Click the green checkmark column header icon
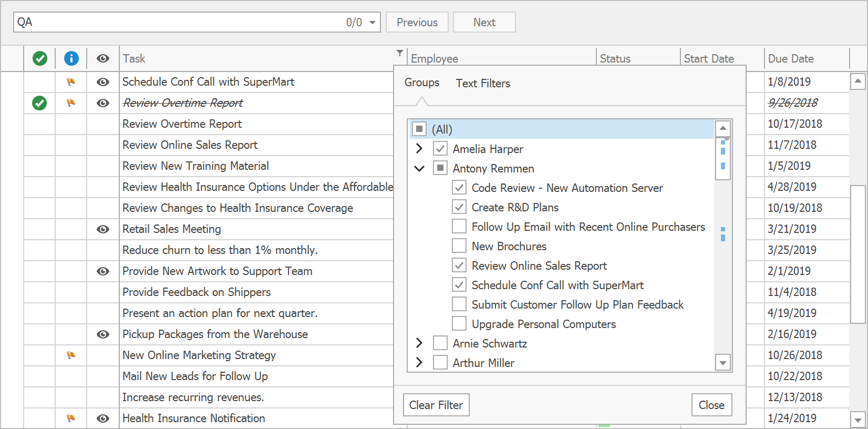Screen dimensions: 868x429 pyautogui.click(x=40, y=58)
